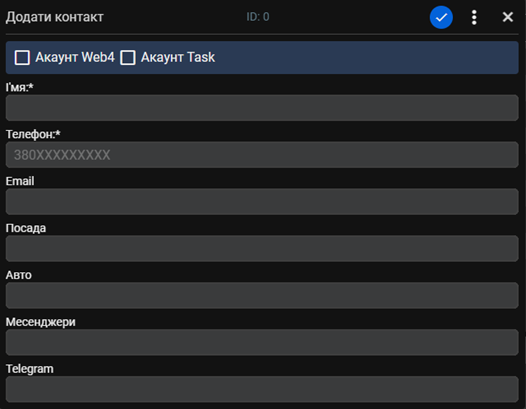Select the Email text field
The image size is (526, 409).
click(x=262, y=202)
